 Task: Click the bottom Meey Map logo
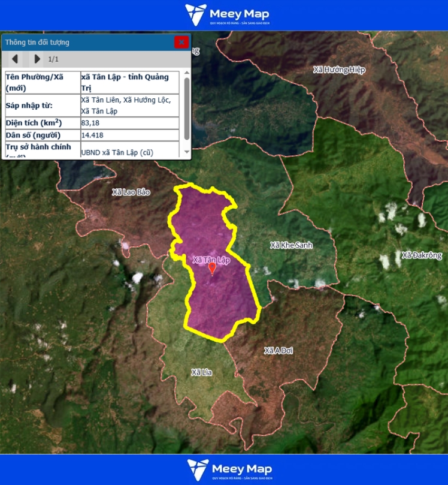point(228,469)
